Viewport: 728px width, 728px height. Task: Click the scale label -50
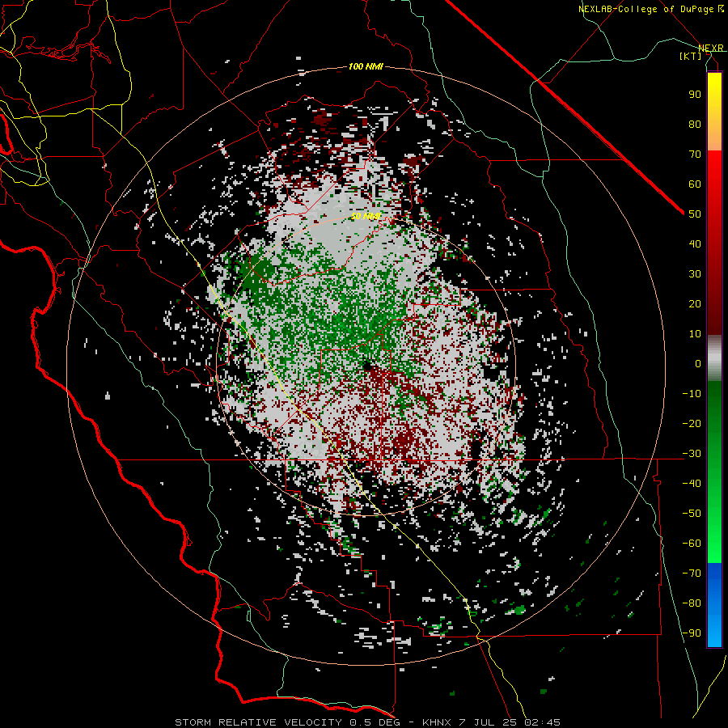[692, 514]
